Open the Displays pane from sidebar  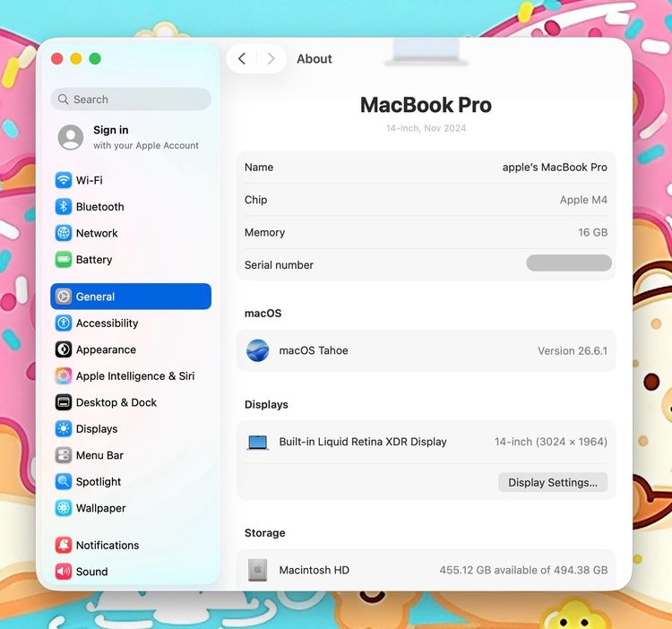tap(131, 429)
